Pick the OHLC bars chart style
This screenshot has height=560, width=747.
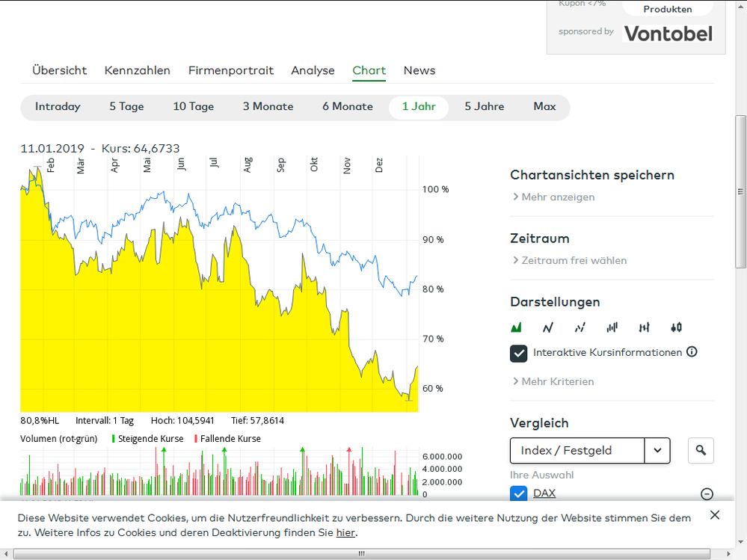coord(644,327)
